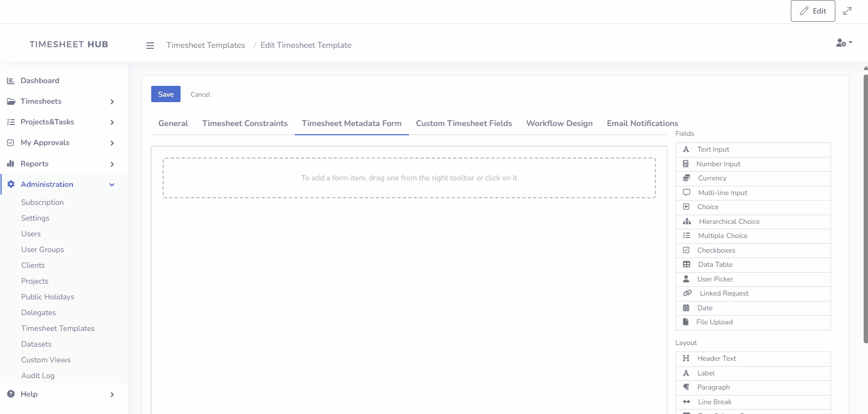Viewport: 868px width, 414px height.
Task: Open the user account settings icon
Action: click(843, 43)
